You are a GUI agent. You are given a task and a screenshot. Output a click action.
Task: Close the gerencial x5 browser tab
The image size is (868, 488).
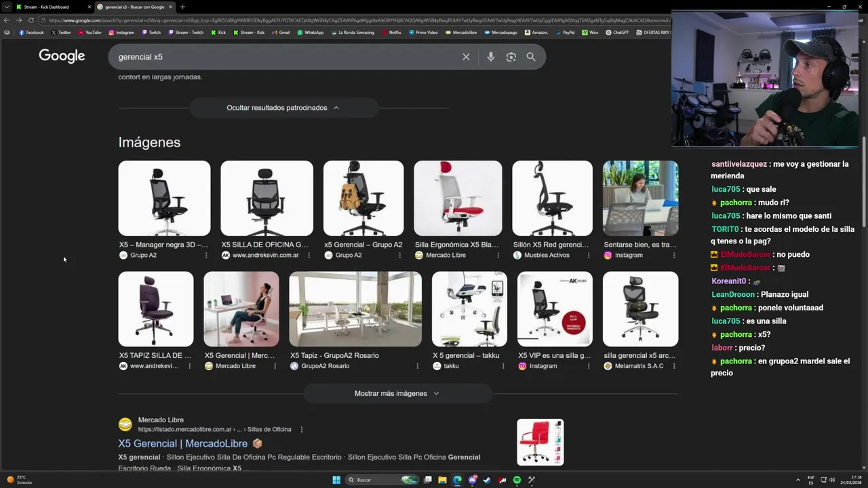click(171, 7)
